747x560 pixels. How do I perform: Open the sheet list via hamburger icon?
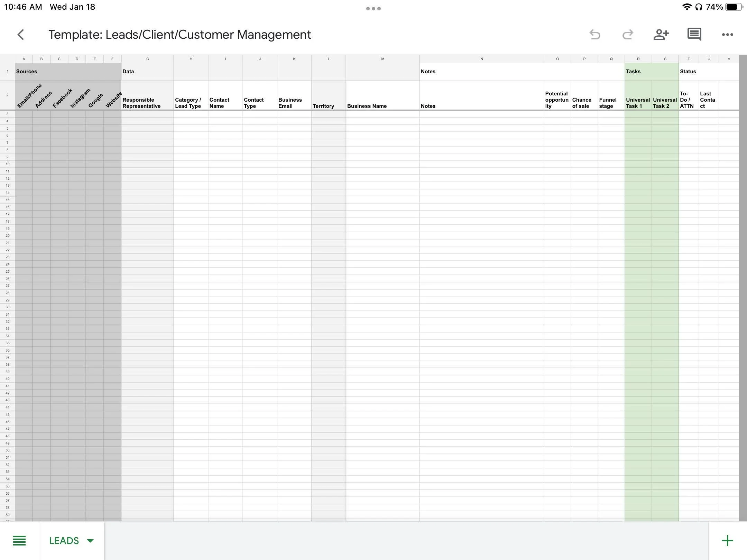[x=20, y=540]
